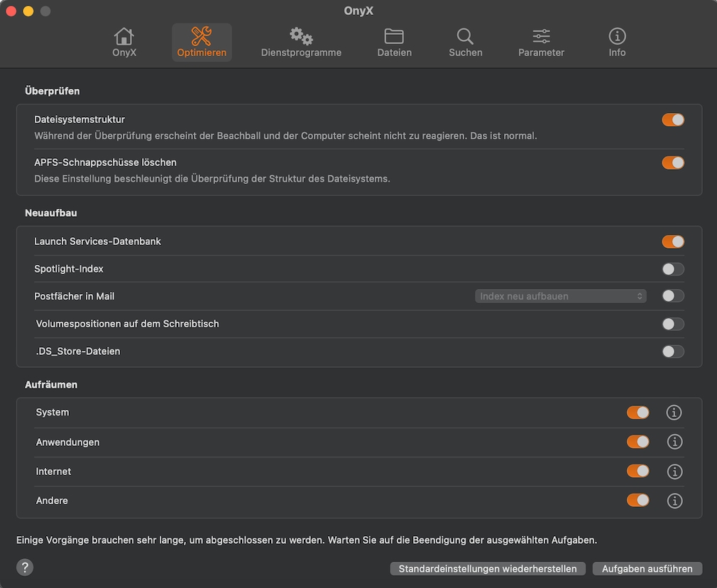Viewport: 717px width, 588px height.
Task: Click the info icon next to Internet
Action: click(674, 471)
